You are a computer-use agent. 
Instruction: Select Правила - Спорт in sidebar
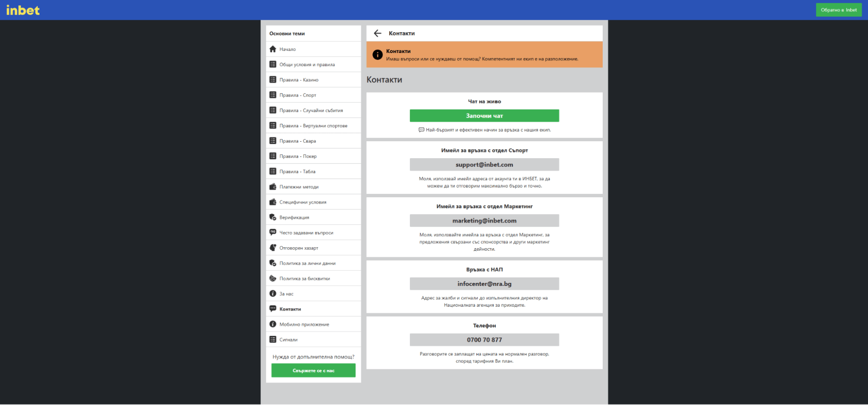[314, 95]
